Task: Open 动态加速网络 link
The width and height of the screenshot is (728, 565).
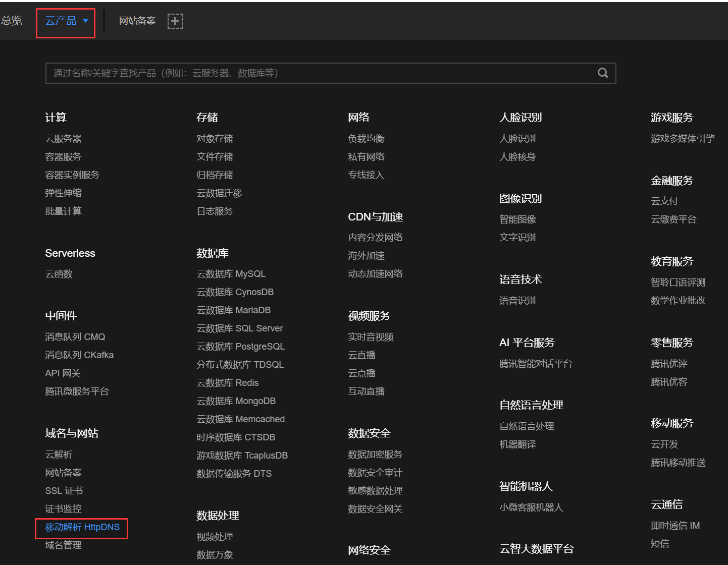Action: point(376,274)
